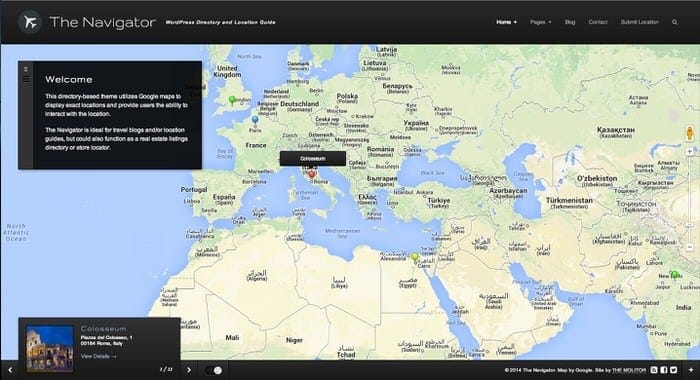
Task: Click the 'España' label on the map
Action: 224,196
